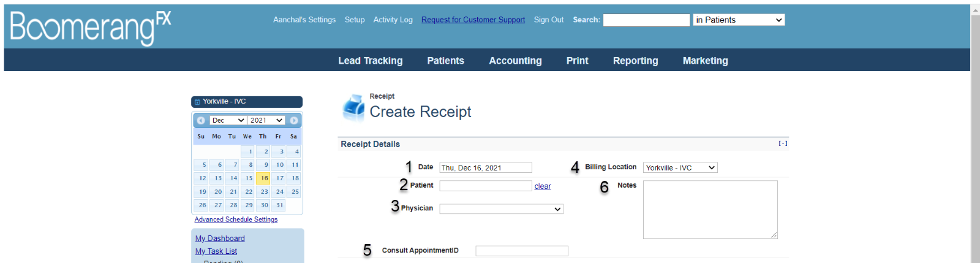This screenshot has height=263, width=980.
Task: Go to previous month in calendar
Action: (201, 120)
